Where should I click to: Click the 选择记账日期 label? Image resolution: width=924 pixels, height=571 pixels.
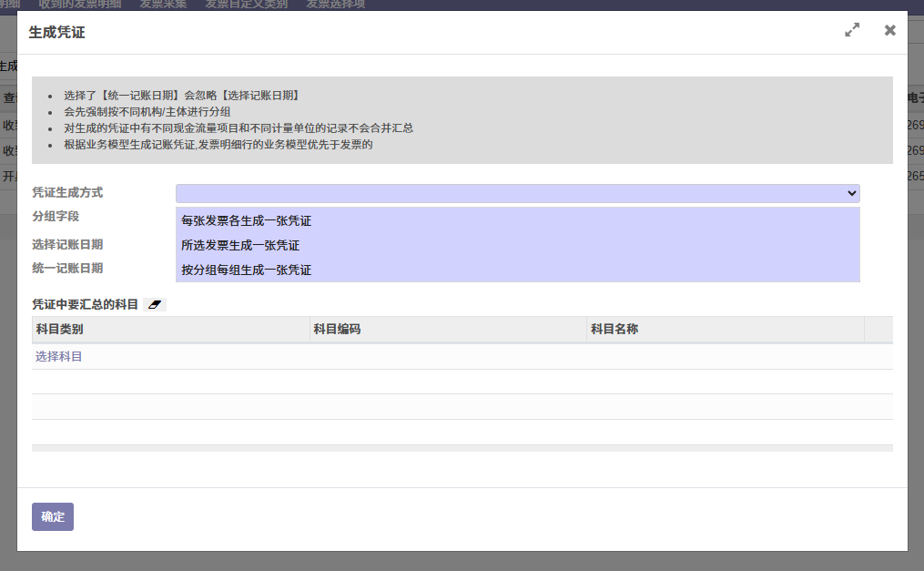(67, 245)
